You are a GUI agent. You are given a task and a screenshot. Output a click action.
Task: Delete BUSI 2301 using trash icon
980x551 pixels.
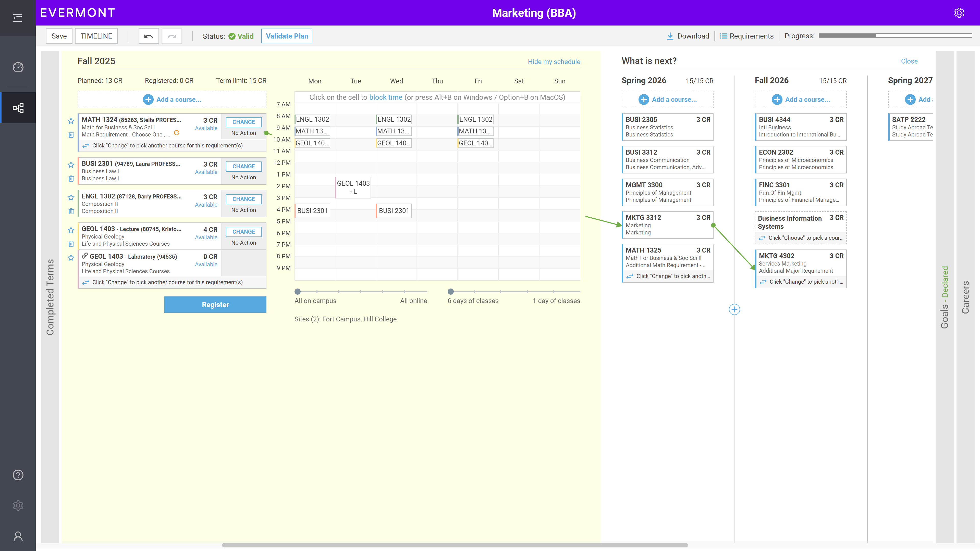71,178
